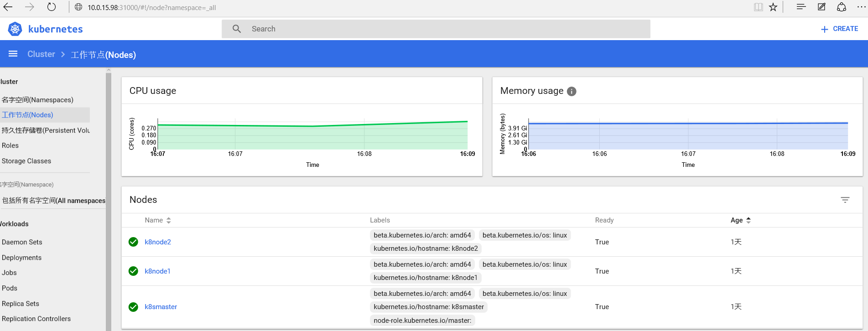Open reading view book icon
The height and width of the screenshot is (331, 868).
tap(758, 7)
